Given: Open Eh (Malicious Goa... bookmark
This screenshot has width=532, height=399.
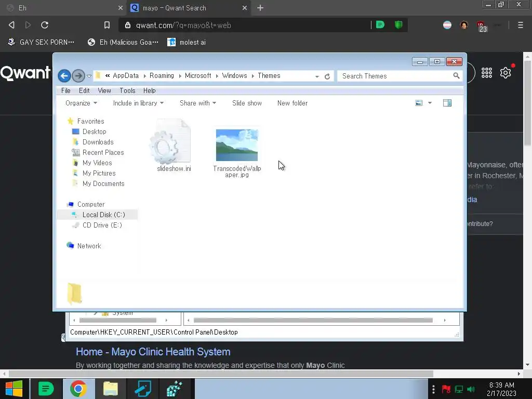Looking at the screenshot, I should [123, 42].
